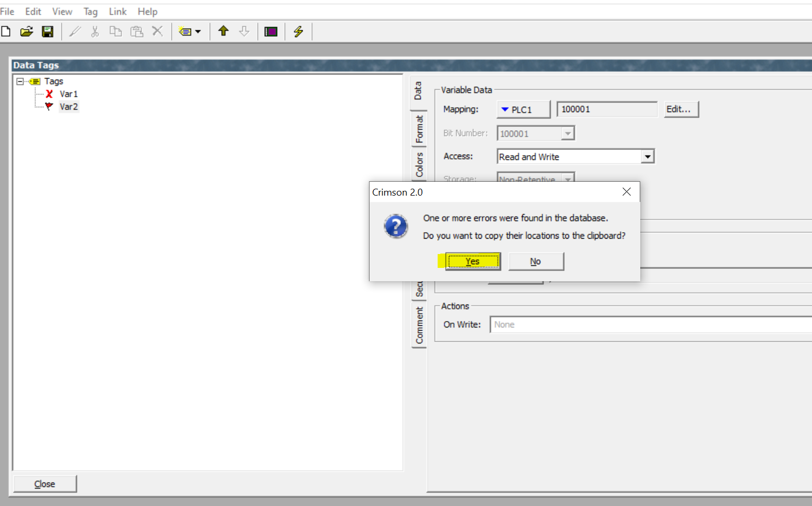Open the Tag menu
The height and width of the screenshot is (506, 812).
(90, 11)
